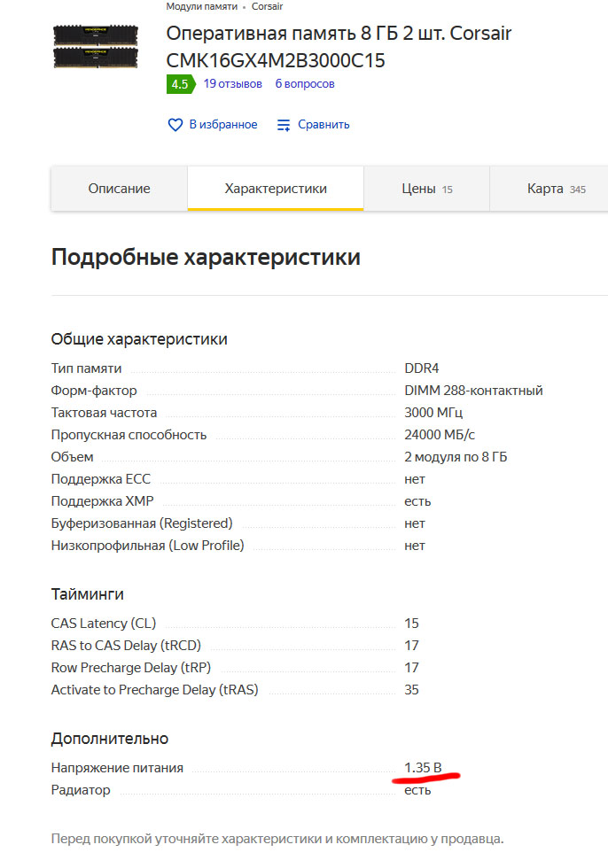Click the Row Precharge Delay (tRP) label
This screenshot has width=608, height=868.
131,668
